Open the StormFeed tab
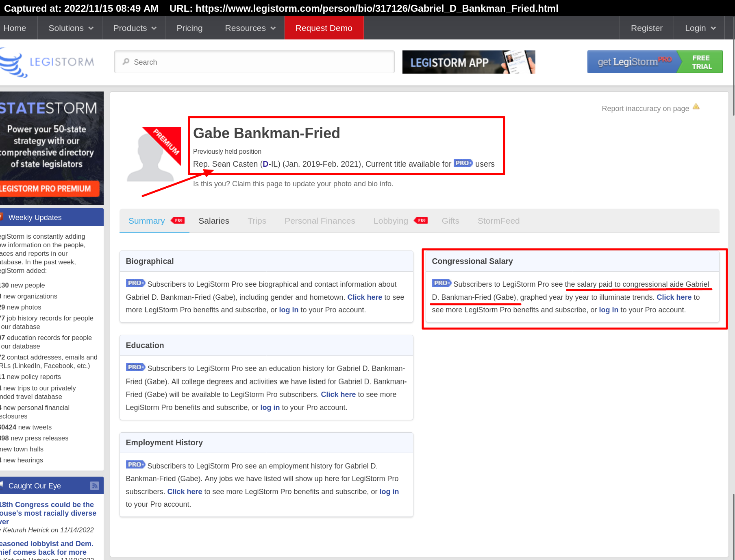Viewport: 735px width, 560px height. pyautogui.click(x=498, y=221)
